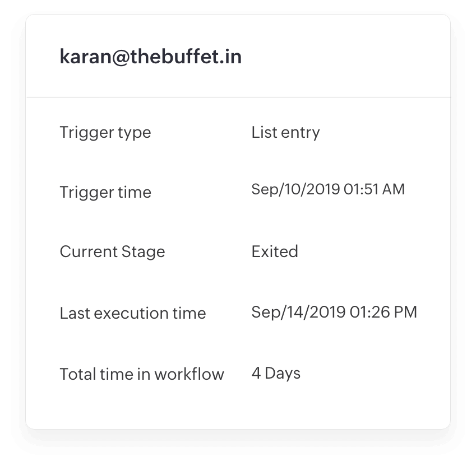
Task: Click the Exited stage value
Action: point(275,251)
